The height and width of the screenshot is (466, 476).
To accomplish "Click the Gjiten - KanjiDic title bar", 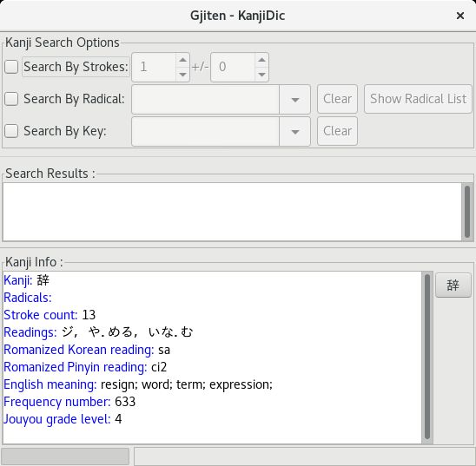I will pyautogui.click(x=238, y=16).
